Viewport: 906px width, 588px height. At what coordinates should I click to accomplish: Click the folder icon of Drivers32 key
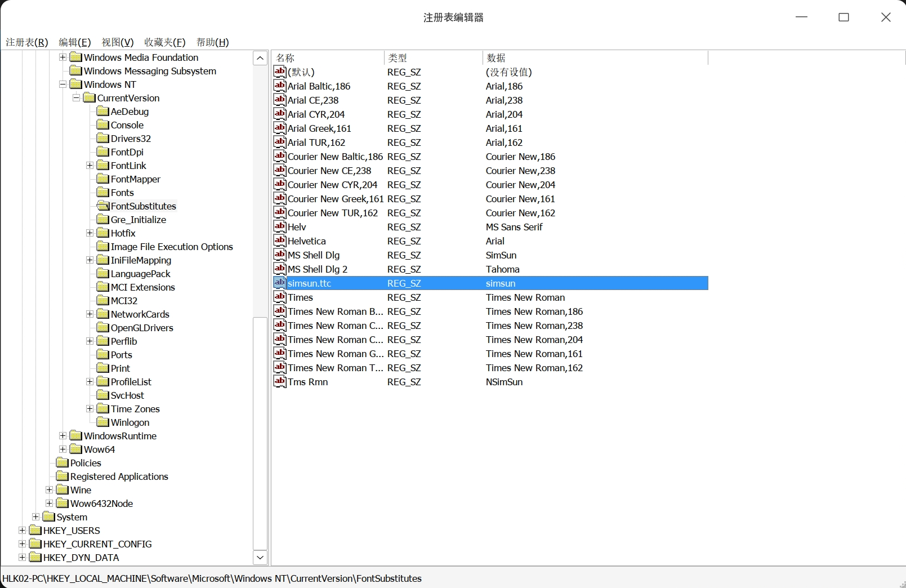102,138
